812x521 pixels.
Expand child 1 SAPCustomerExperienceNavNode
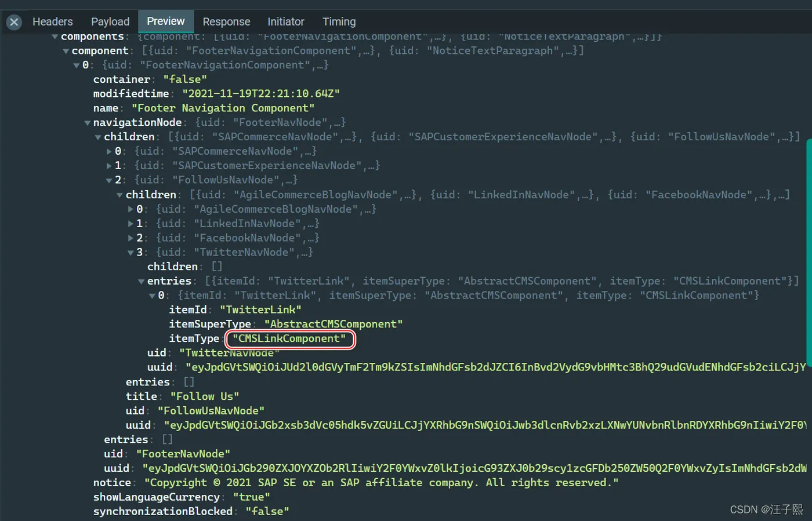coord(109,166)
